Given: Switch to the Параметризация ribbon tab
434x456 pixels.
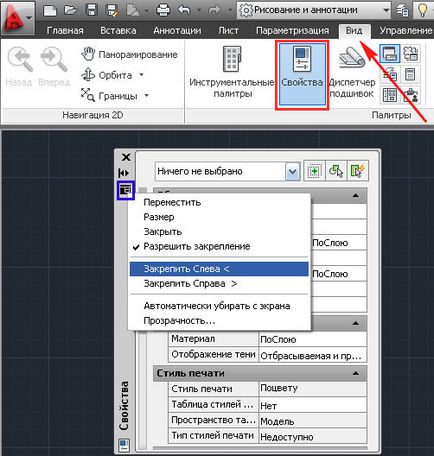Looking at the screenshot, I should [x=292, y=31].
